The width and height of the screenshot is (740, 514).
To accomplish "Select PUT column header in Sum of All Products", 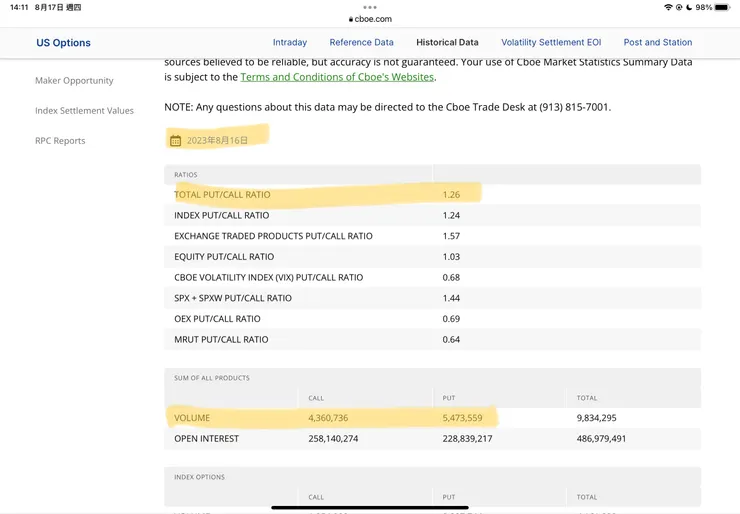I will (449, 398).
